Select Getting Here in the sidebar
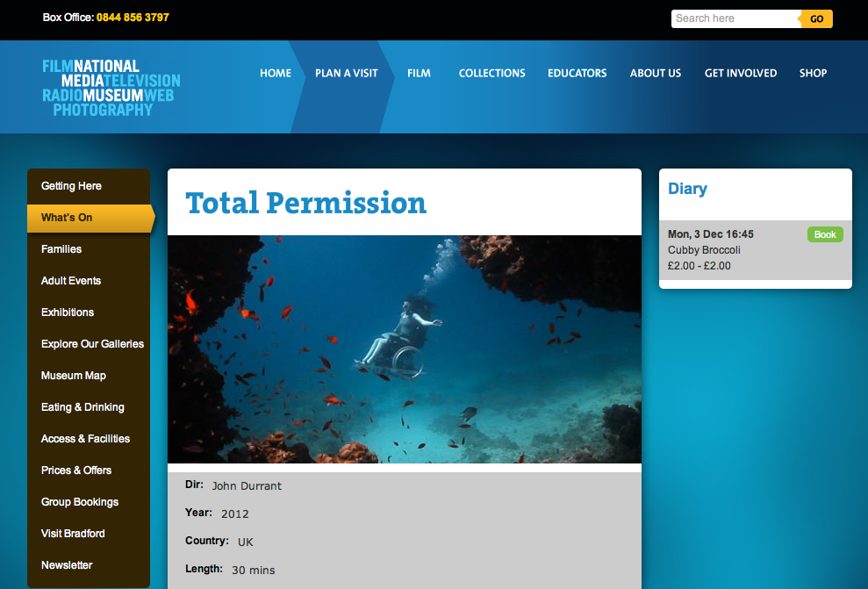This screenshot has width=868, height=589. tap(71, 186)
